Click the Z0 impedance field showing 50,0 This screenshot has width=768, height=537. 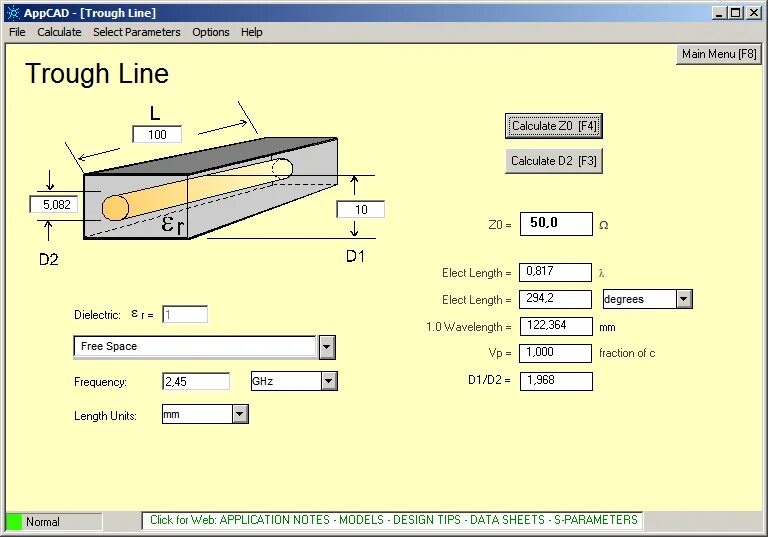(x=556, y=223)
